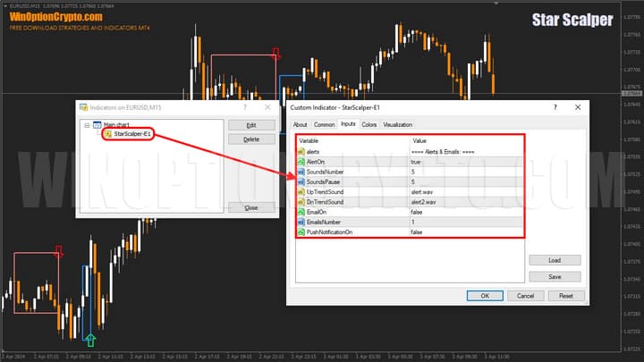Viewport: 644px width, 362px height.
Task: Click the DnTrendSound string icon
Action: [x=301, y=202]
